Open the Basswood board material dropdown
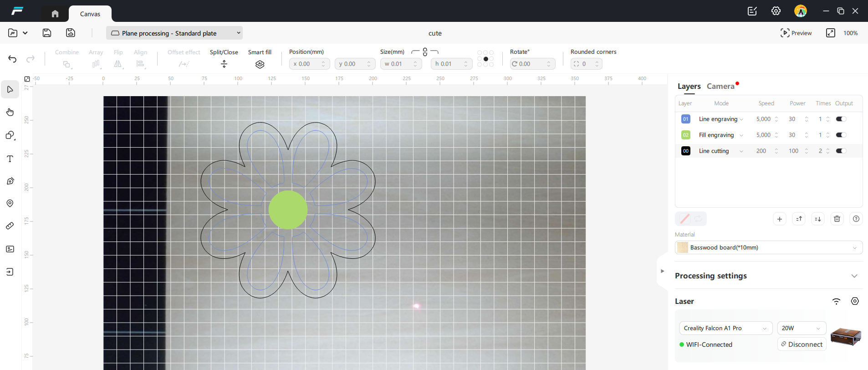868x370 pixels. click(768, 247)
